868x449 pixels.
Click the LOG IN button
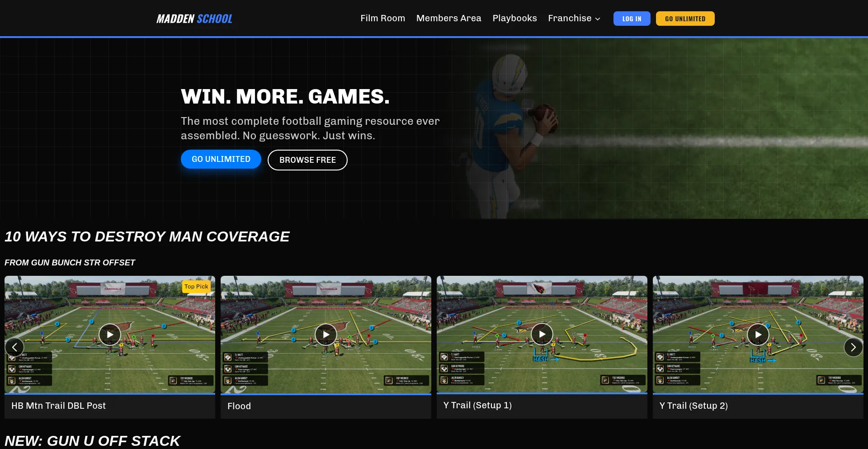click(x=632, y=19)
